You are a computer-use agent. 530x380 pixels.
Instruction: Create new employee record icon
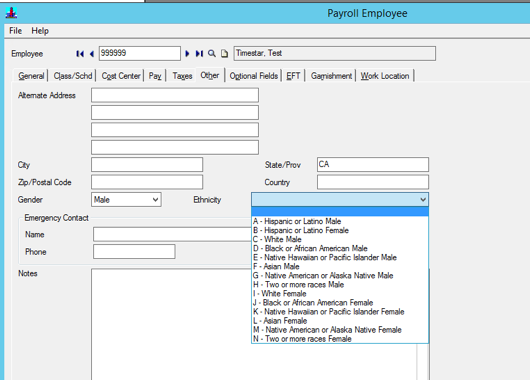click(x=224, y=53)
